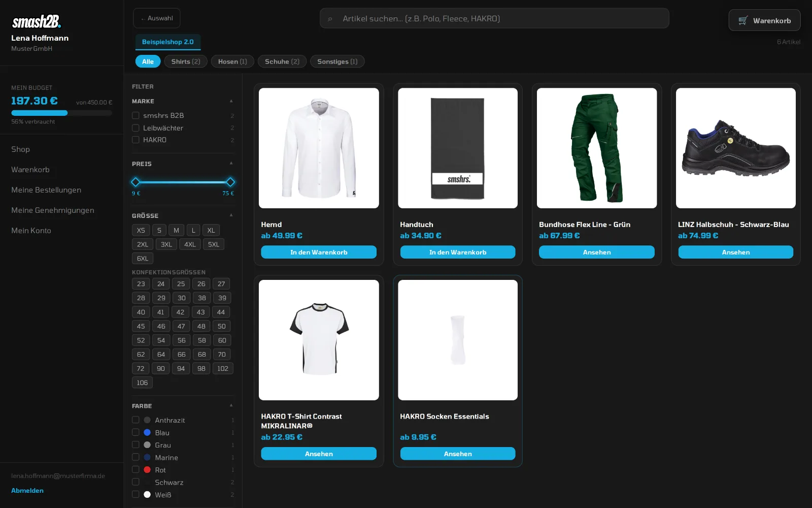Open the Hemd product image
This screenshot has width=812, height=508.
(319, 148)
